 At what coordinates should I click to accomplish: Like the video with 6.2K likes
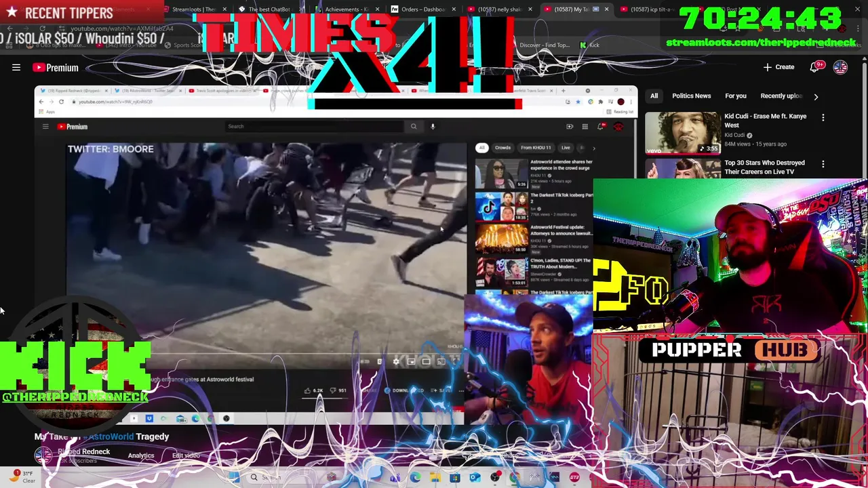coord(313,390)
